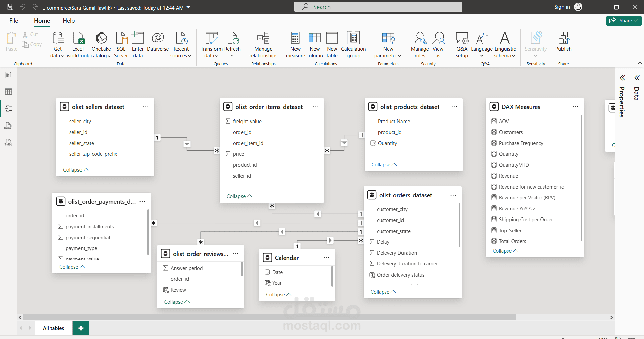Open the Get data source menu
Image resolution: width=644 pixels, height=339 pixels.
click(x=57, y=45)
